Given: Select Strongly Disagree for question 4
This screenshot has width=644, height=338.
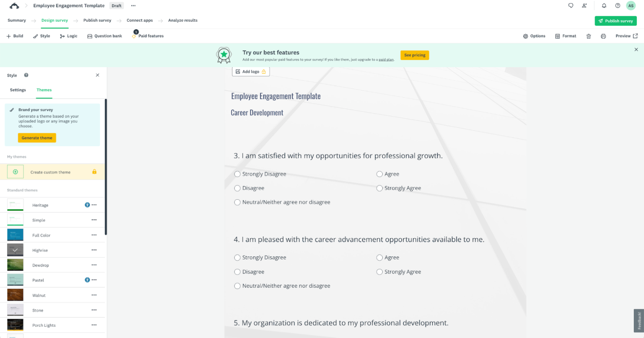Looking at the screenshot, I should tap(237, 258).
